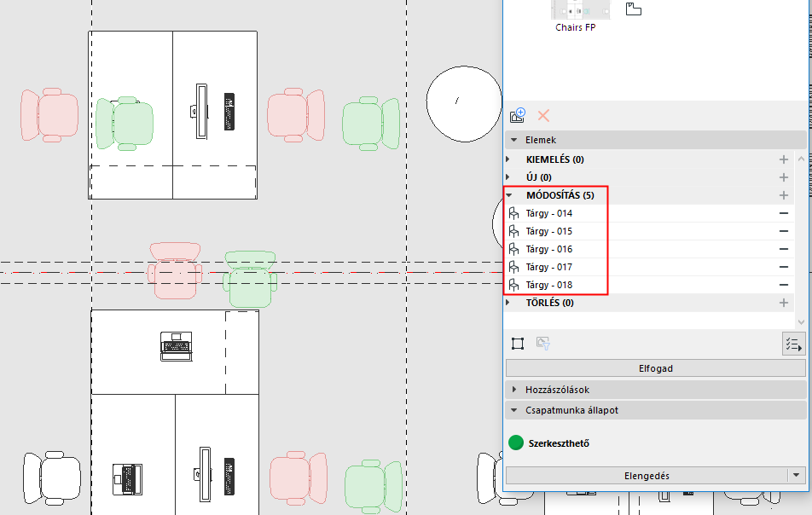Remove Tárgy - 016 with minus icon
This screenshot has width=812, height=515.
pyautogui.click(x=784, y=249)
